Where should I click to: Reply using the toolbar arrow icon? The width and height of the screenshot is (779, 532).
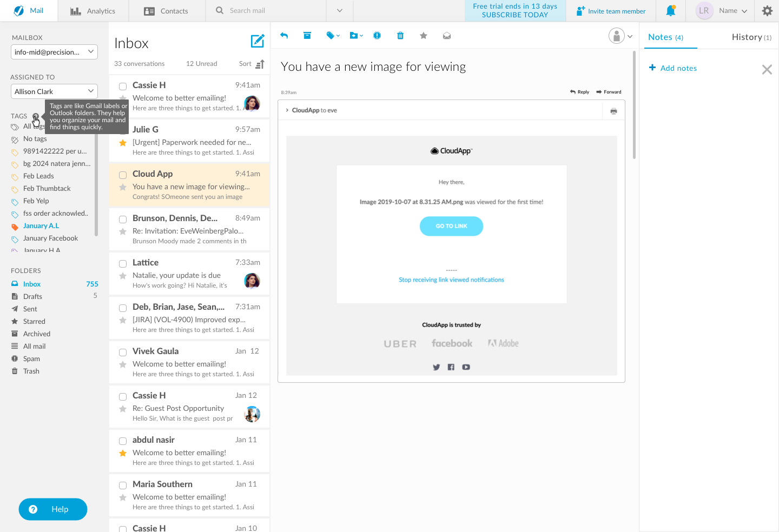pyautogui.click(x=284, y=36)
